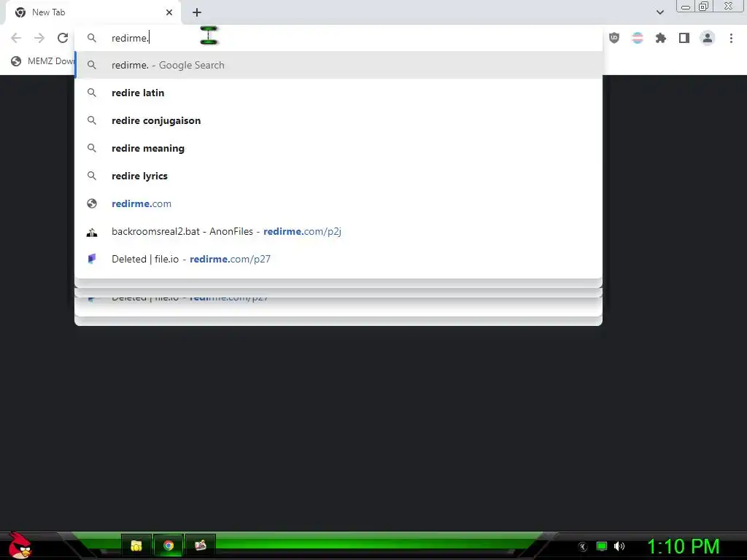The height and width of the screenshot is (560, 747).
Task: Open the MEMZ Download bookmark
Action: [43, 61]
